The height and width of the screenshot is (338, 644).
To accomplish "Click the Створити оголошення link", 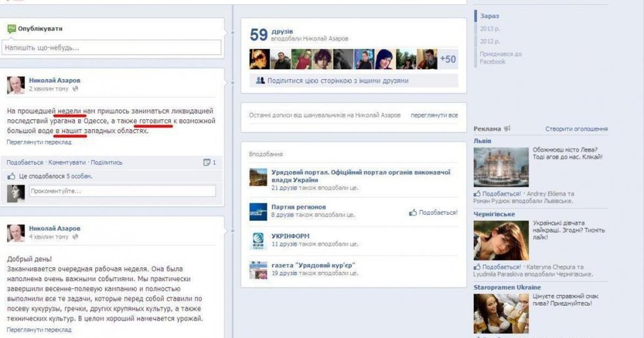I will (576, 129).
